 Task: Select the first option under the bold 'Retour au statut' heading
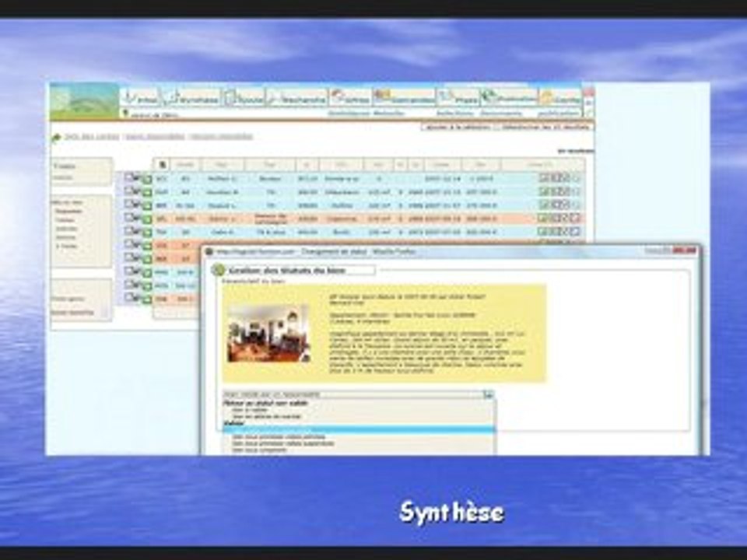tap(250, 410)
